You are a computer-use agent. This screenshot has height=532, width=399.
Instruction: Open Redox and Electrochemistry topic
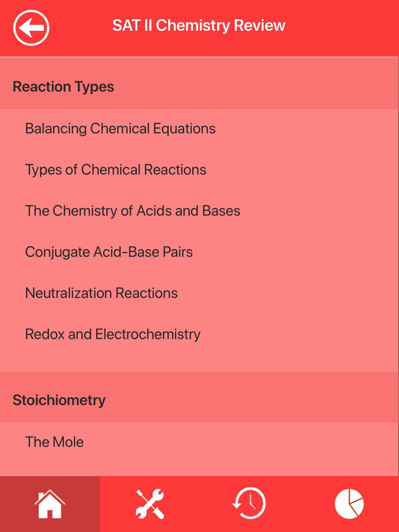[199, 334]
